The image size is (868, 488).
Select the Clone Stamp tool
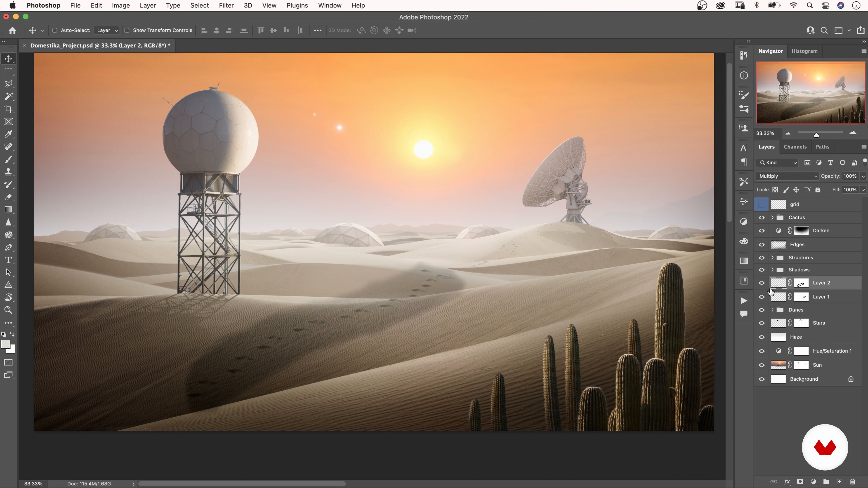click(8, 172)
